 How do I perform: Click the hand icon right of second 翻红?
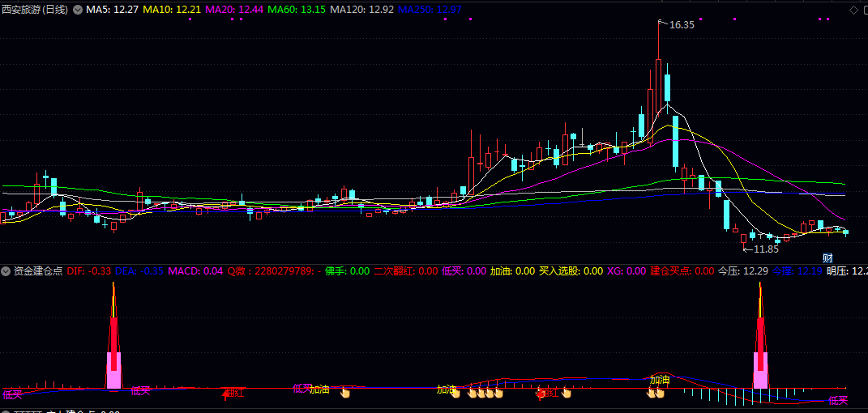click(x=567, y=393)
